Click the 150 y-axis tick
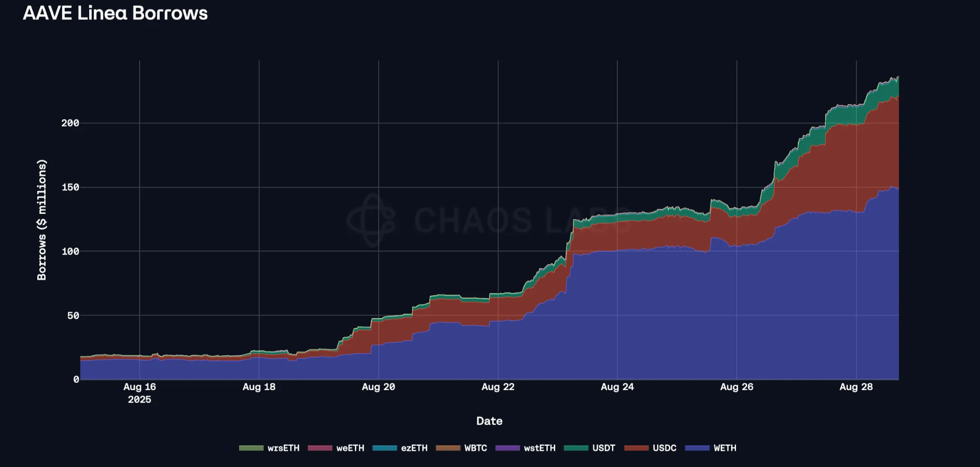This screenshot has height=467, width=980. coord(70,187)
